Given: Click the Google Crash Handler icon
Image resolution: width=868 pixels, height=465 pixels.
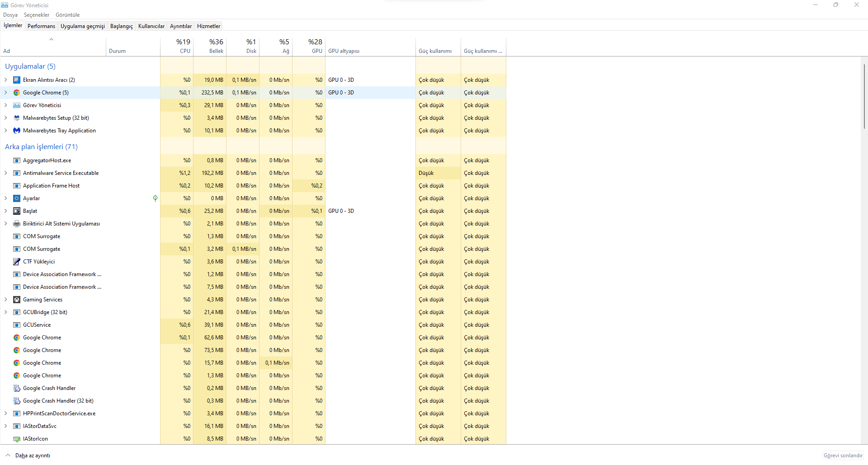Looking at the screenshot, I should click(x=17, y=388).
